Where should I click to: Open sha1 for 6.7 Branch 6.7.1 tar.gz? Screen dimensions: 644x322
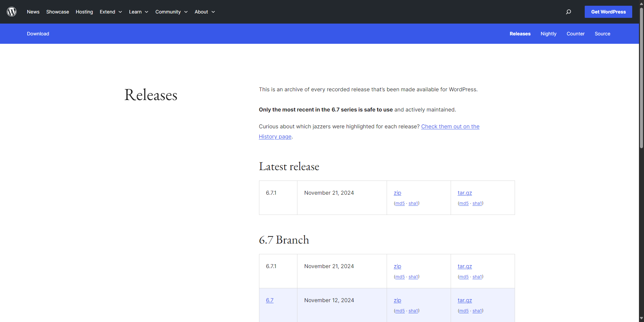(x=477, y=277)
